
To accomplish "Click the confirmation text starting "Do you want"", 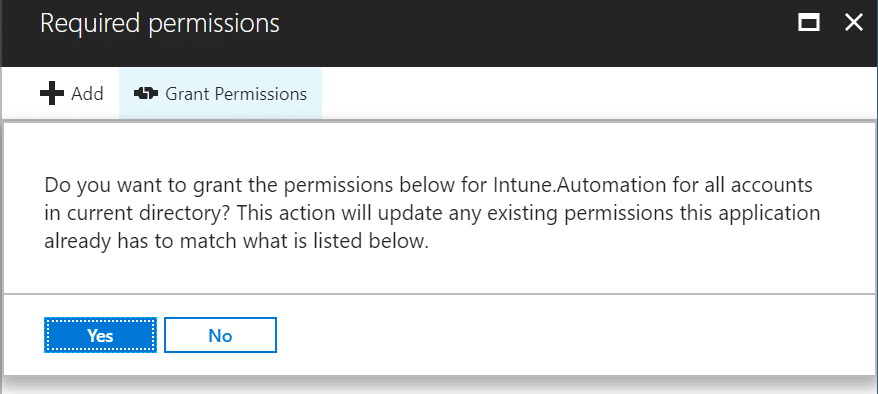I will pyautogui.click(x=432, y=214).
